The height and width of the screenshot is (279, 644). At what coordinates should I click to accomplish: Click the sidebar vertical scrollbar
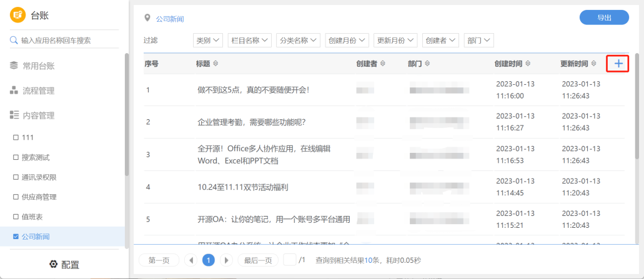127,115
